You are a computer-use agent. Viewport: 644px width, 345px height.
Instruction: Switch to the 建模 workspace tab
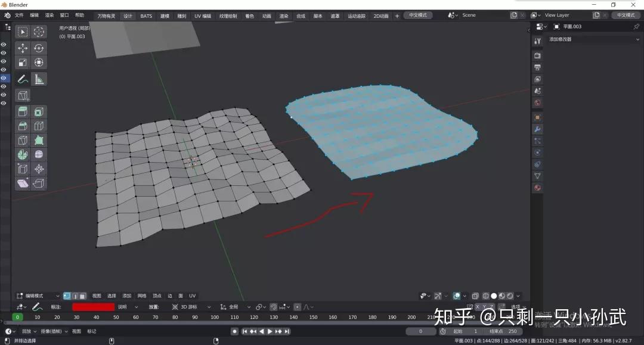click(165, 15)
